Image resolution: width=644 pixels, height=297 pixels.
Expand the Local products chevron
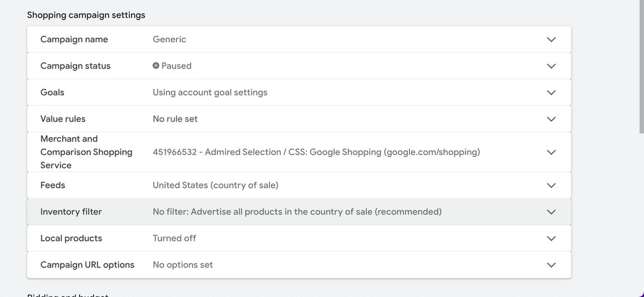tap(551, 239)
